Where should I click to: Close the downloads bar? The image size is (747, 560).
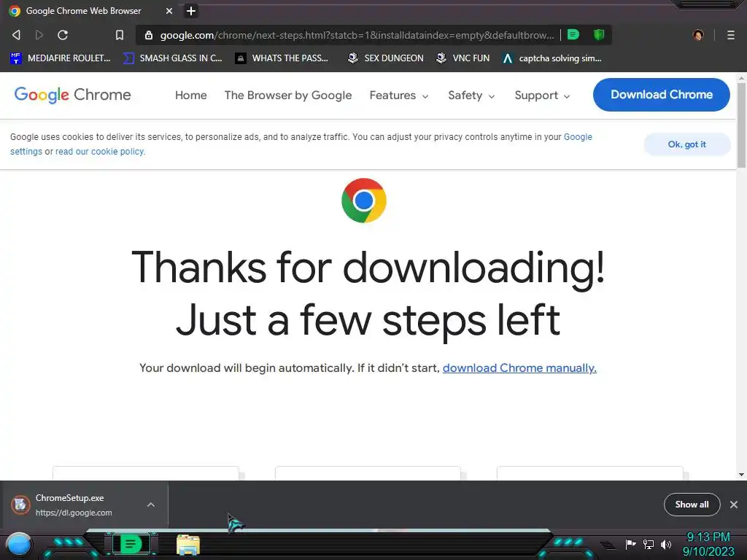[x=734, y=505]
